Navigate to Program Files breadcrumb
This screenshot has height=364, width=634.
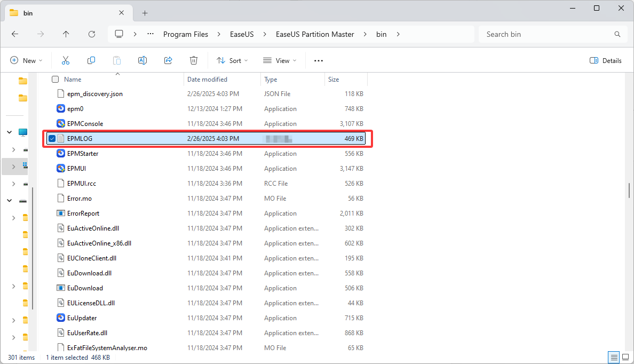[x=186, y=34]
